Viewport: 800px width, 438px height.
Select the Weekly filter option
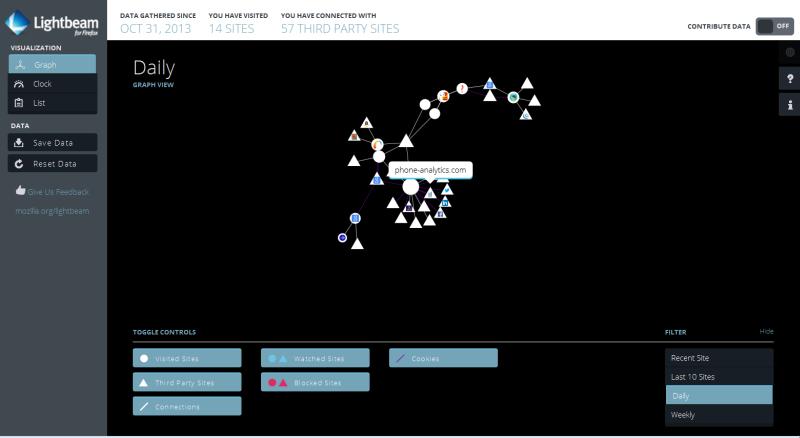pos(718,415)
